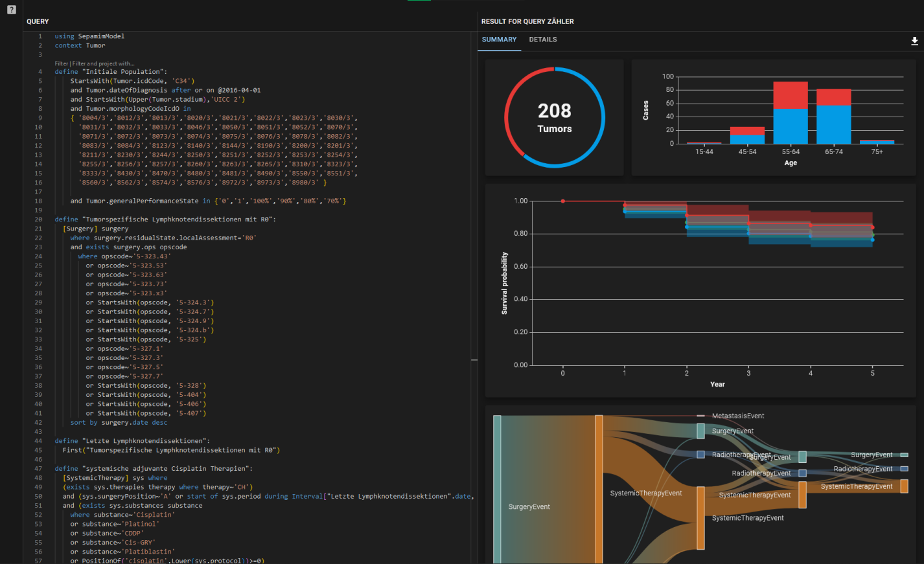Click the blue survival point at year 5
This screenshot has height=564, width=924.
click(x=872, y=240)
